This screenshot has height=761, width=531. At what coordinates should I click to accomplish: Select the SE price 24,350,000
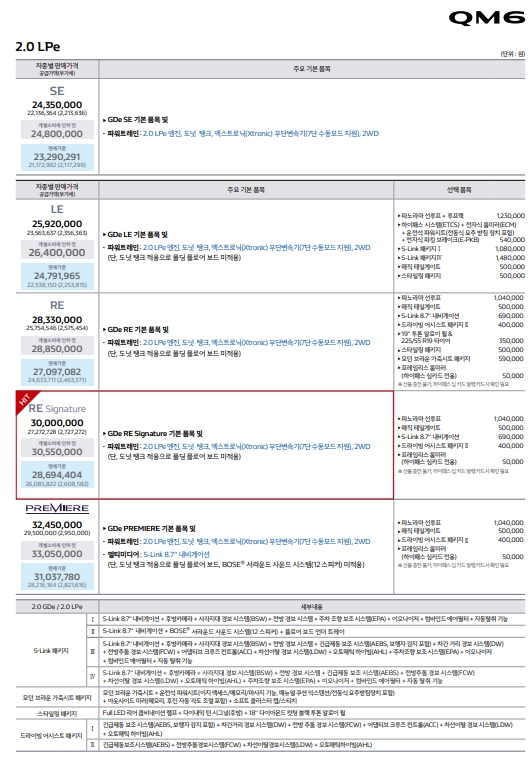tap(57, 105)
